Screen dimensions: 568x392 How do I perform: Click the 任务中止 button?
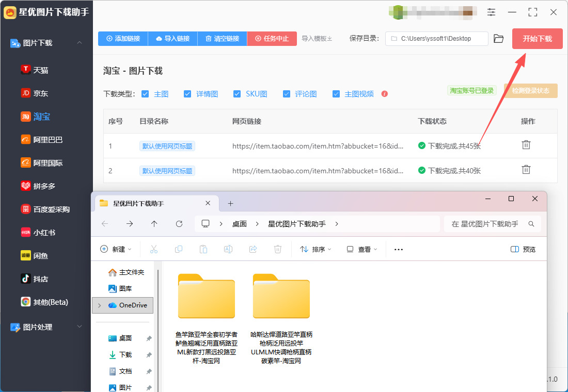click(272, 38)
